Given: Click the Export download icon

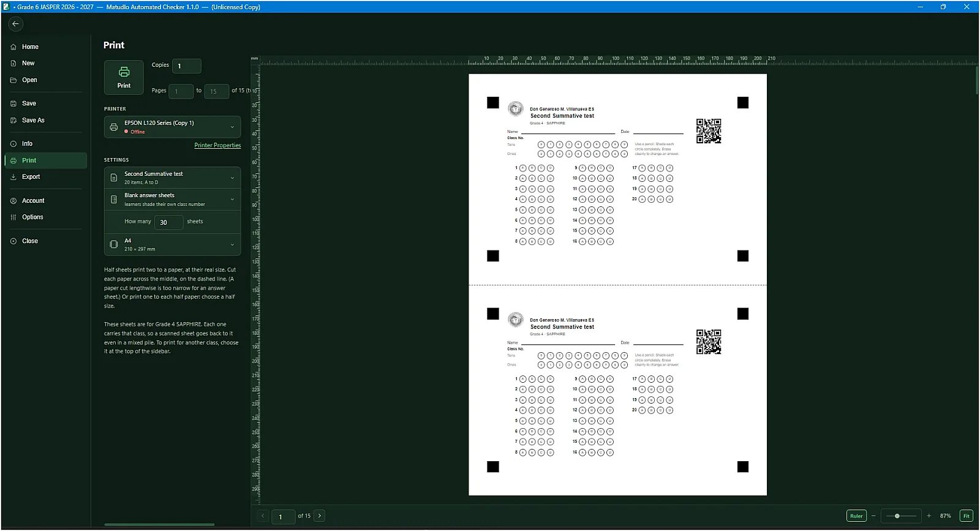Looking at the screenshot, I should coord(13,177).
